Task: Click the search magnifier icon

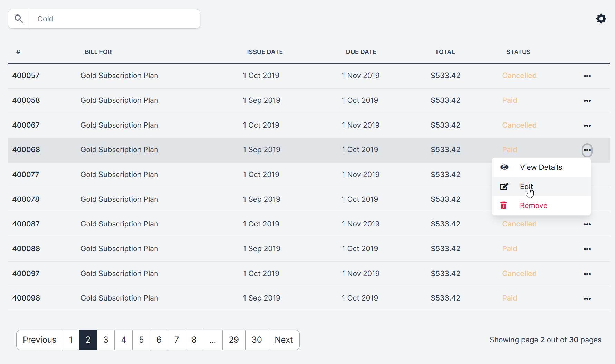Action: pos(19,19)
